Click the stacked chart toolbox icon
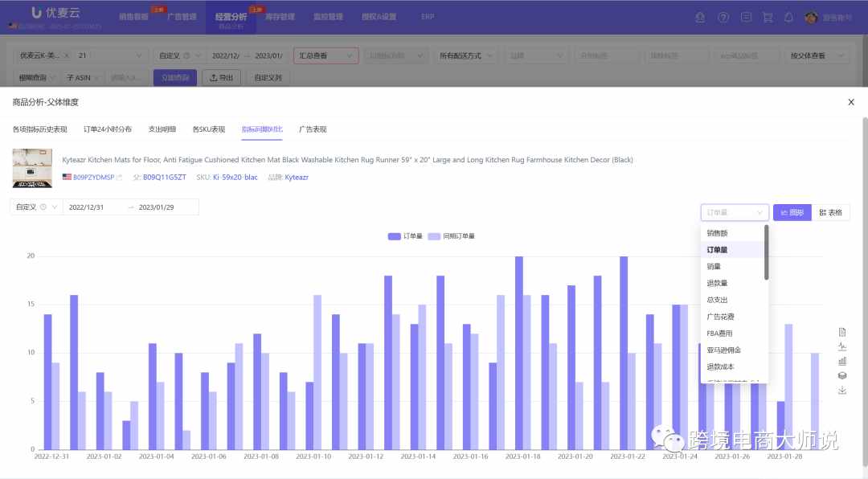 pyautogui.click(x=842, y=375)
